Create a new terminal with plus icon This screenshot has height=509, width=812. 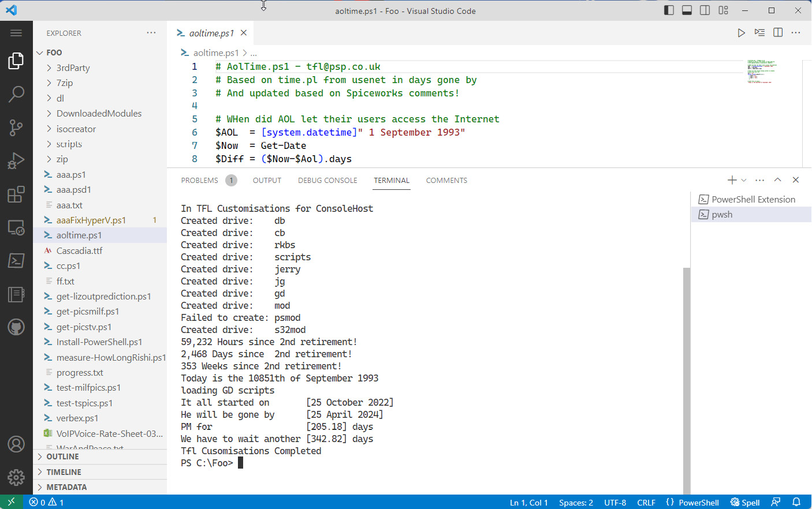(x=732, y=180)
